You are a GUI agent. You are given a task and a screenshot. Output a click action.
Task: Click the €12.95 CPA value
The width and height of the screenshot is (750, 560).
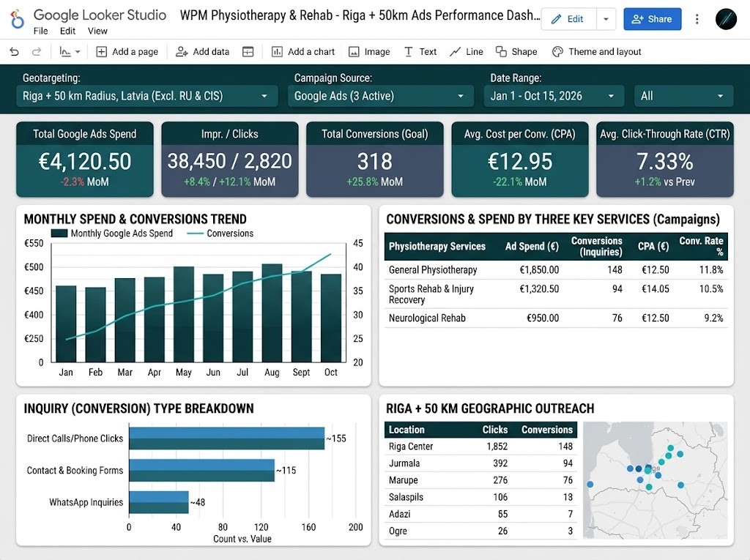pyautogui.click(x=520, y=161)
